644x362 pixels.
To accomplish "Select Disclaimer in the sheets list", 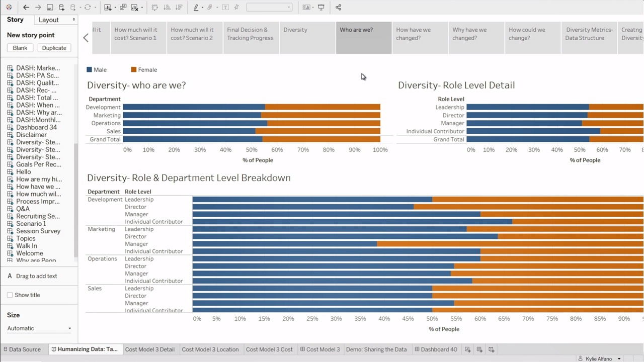I will tap(31, 135).
